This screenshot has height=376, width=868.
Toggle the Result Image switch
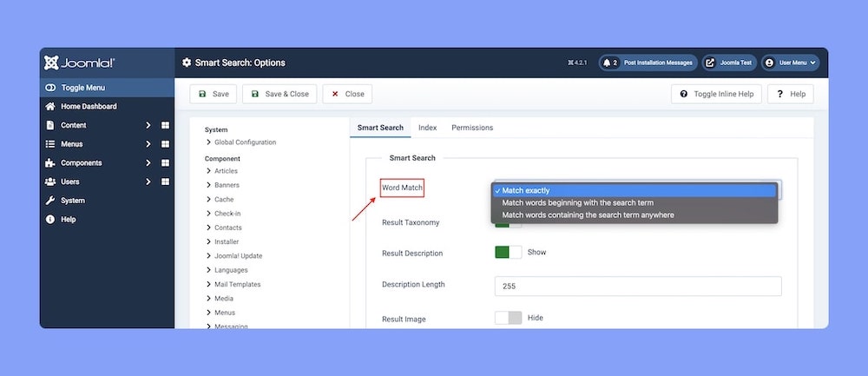click(x=508, y=318)
